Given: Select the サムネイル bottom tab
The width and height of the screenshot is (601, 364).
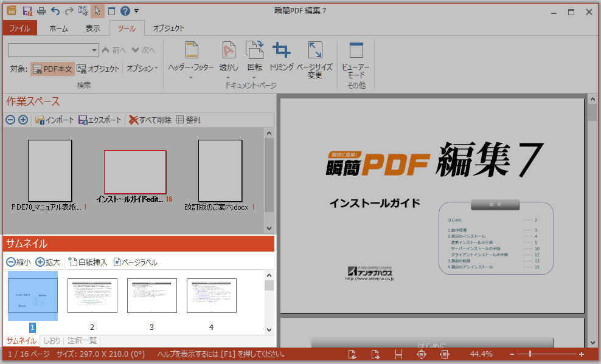Looking at the screenshot, I should (x=21, y=341).
